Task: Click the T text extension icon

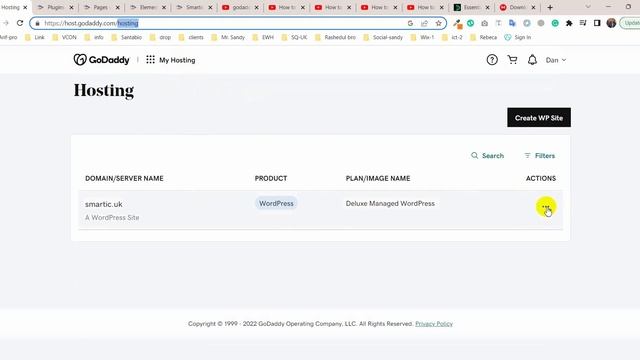Action: [498, 23]
